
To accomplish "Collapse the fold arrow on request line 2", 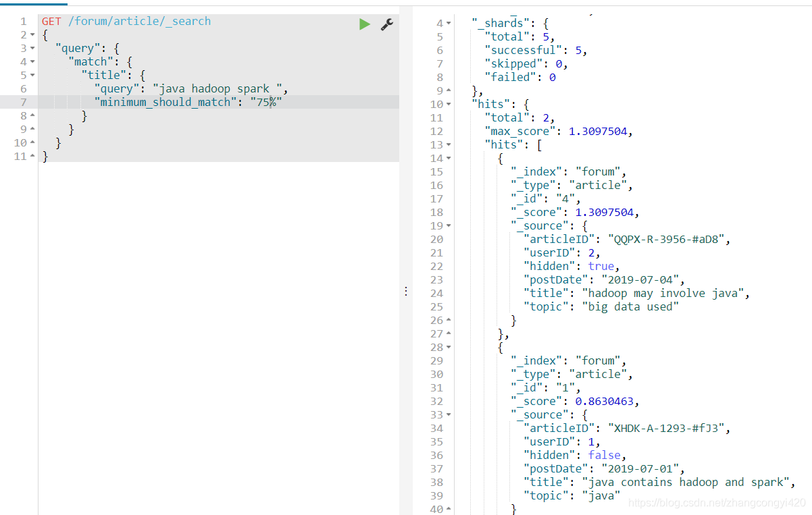I will (32, 35).
